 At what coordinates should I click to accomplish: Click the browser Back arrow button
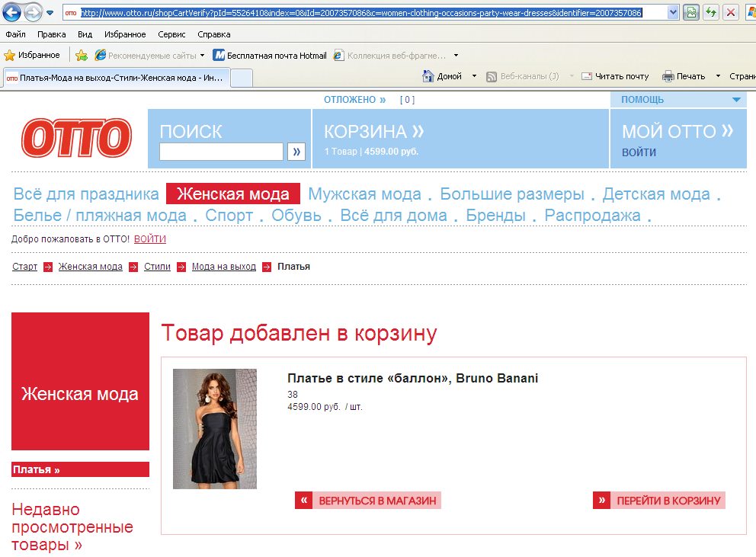click(x=12, y=12)
